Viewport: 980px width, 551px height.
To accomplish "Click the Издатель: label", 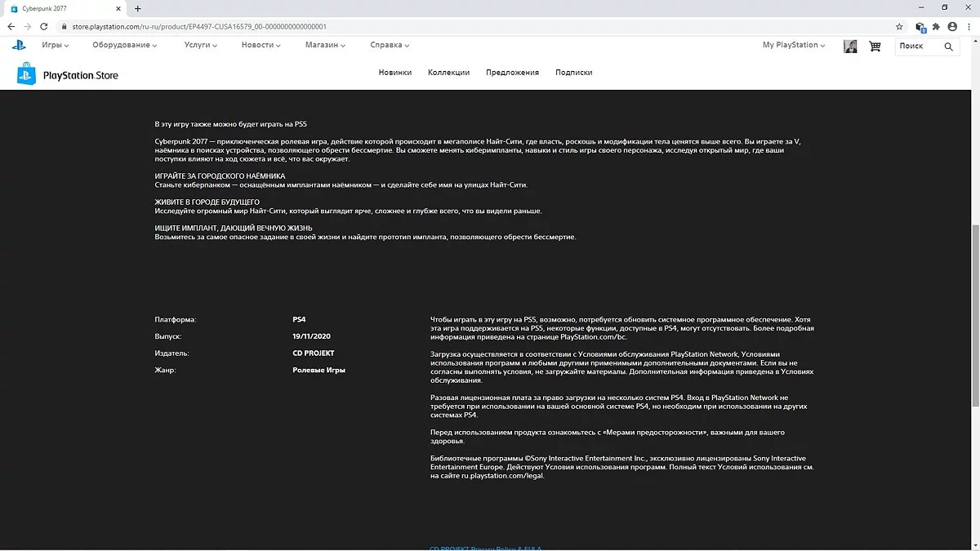I will [171, 353].
